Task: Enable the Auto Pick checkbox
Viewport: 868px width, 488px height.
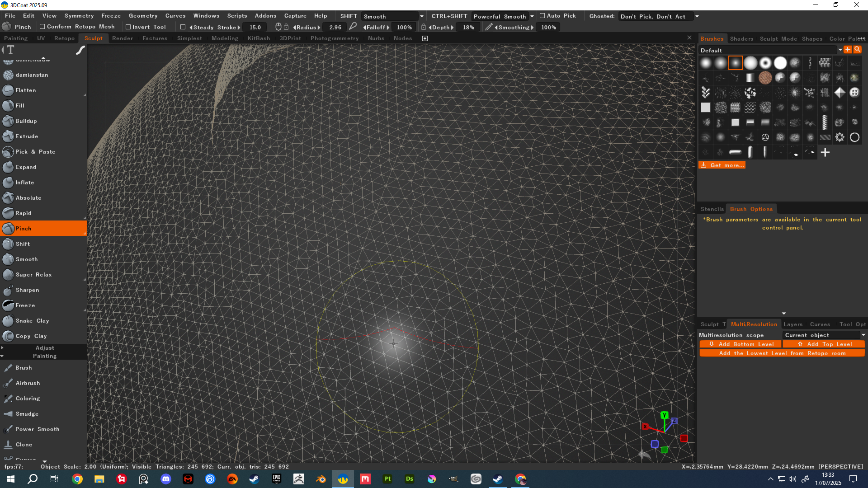Action: point(542,16)
